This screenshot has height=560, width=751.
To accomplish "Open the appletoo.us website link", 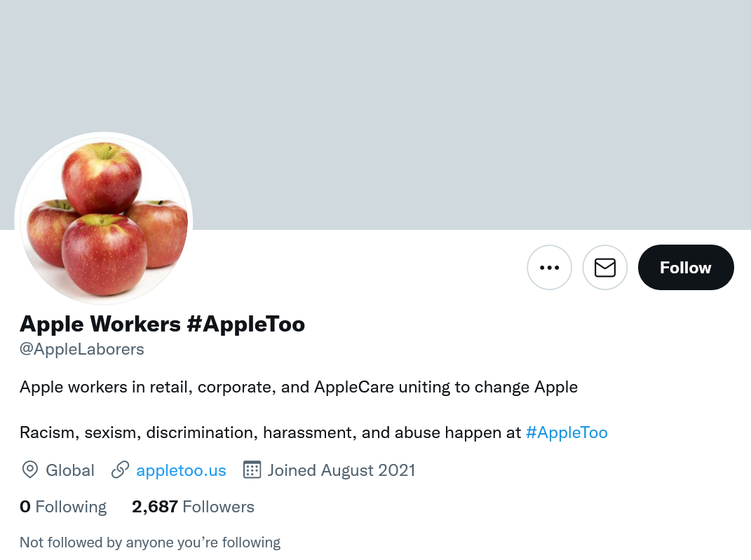I will (181, 470).
